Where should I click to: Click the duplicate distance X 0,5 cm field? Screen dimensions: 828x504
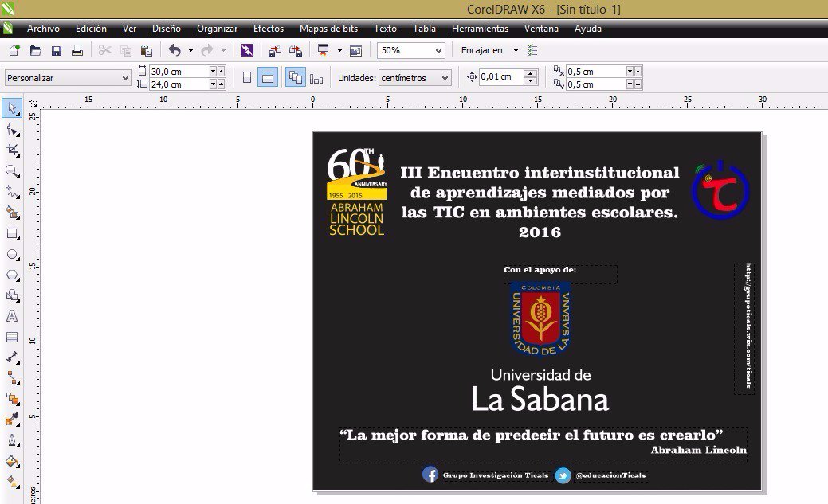[595, 71]
